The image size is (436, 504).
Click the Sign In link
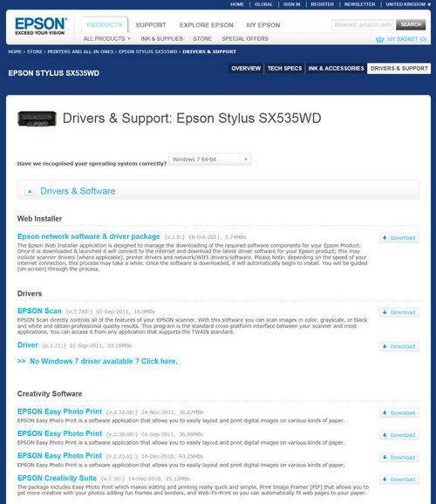tap(291, 4)
